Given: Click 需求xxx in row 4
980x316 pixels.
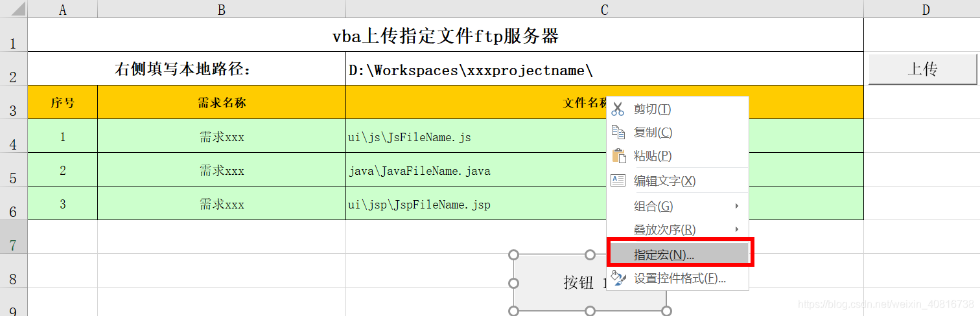Looking at the screenshot, I should pos(222,136).
